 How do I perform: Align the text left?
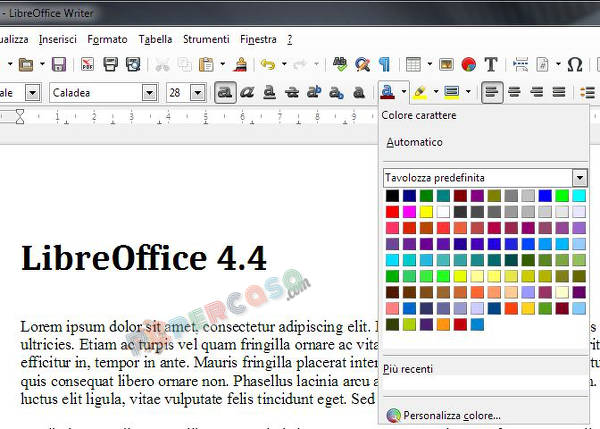tap(491, 92)
